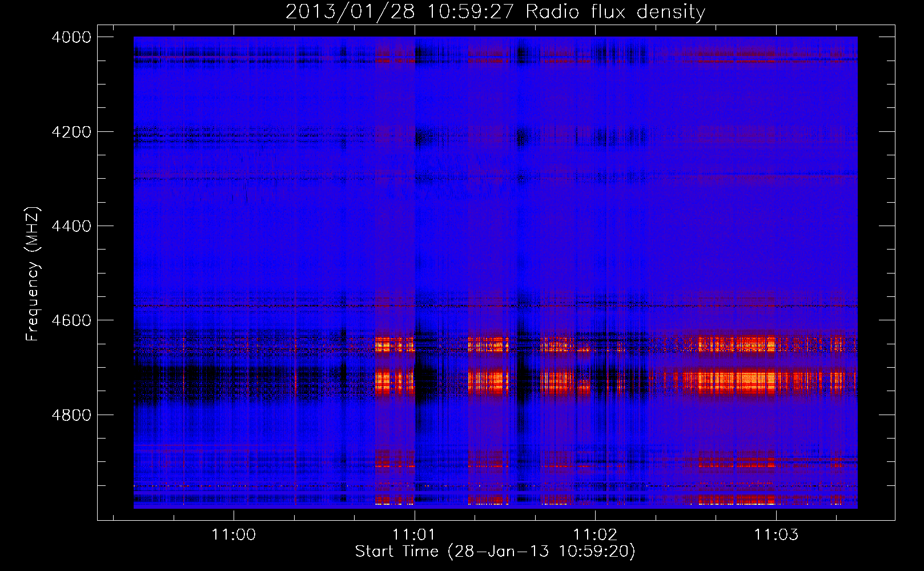This screenshot has width=924, height=571.
Task: Click the 'Start Time (28-Jan-13 10:59:20)' label
Action: [x=495, y=552]
